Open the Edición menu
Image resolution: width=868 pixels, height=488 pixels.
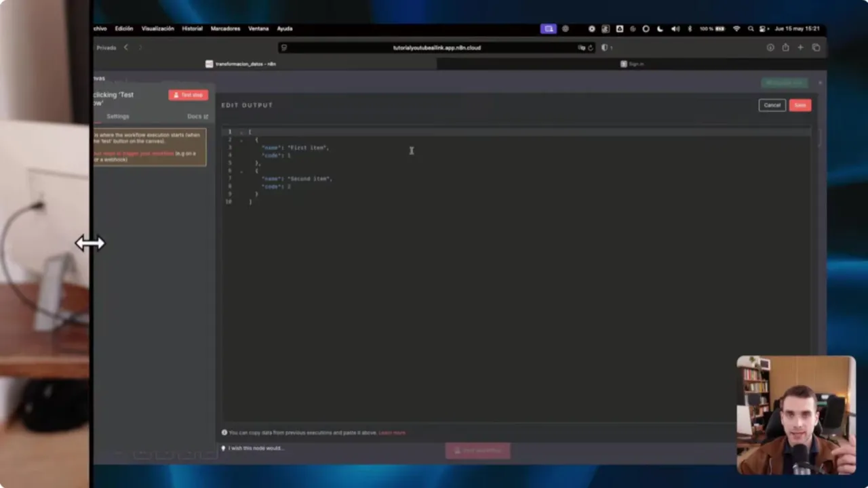pos(124,28)
